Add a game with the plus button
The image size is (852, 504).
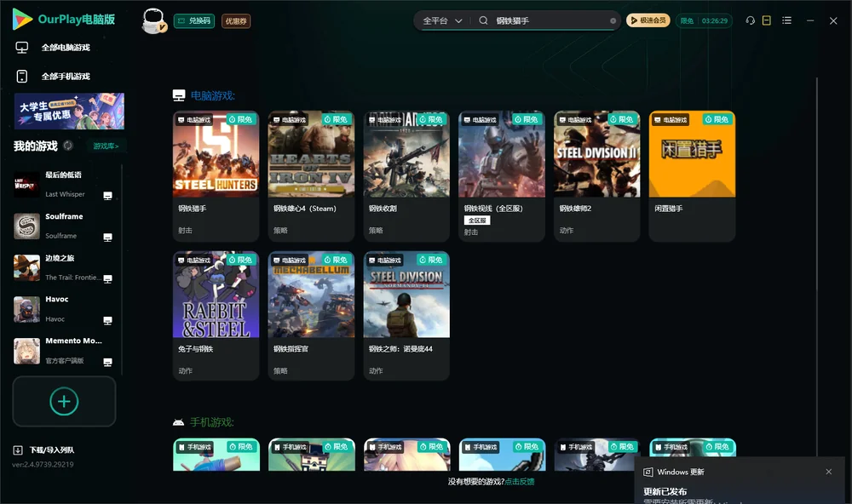coord(64,401)
